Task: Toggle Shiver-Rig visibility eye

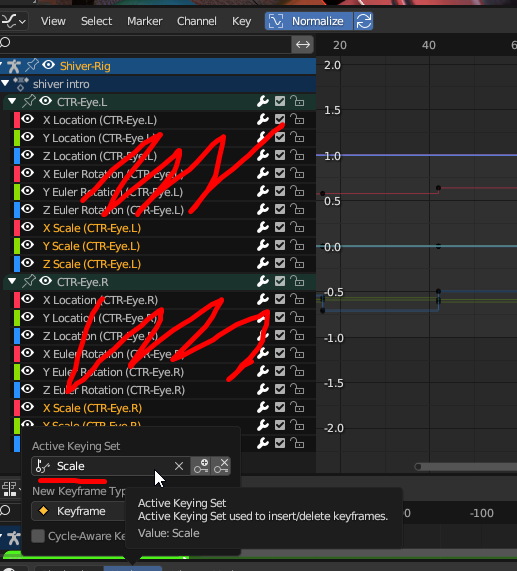Action: [48, 65]
